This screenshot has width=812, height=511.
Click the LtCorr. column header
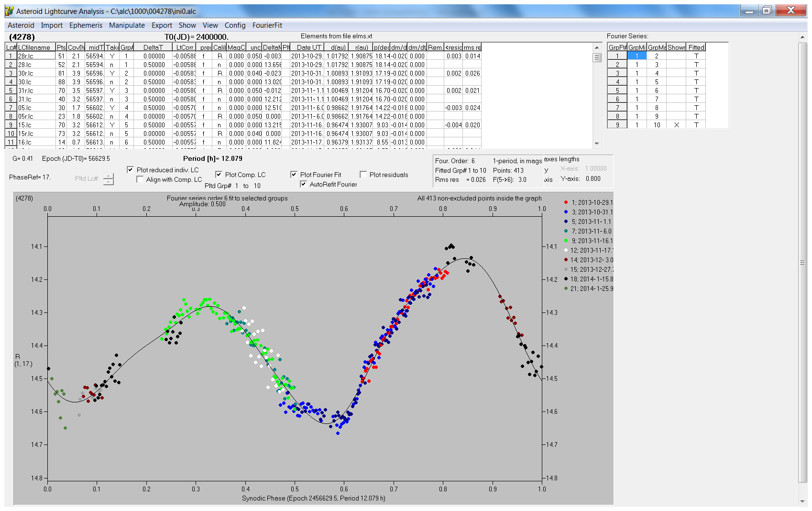coord(185,47)
